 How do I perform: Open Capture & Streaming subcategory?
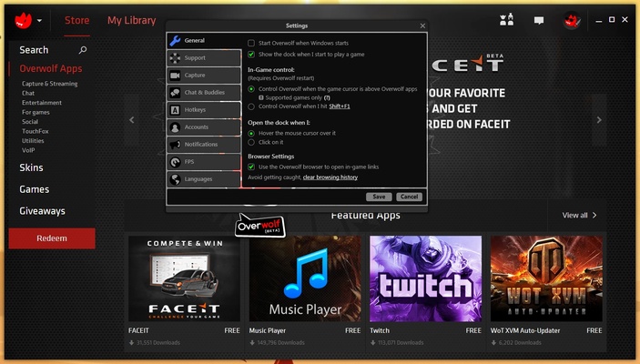pos(49,84)
